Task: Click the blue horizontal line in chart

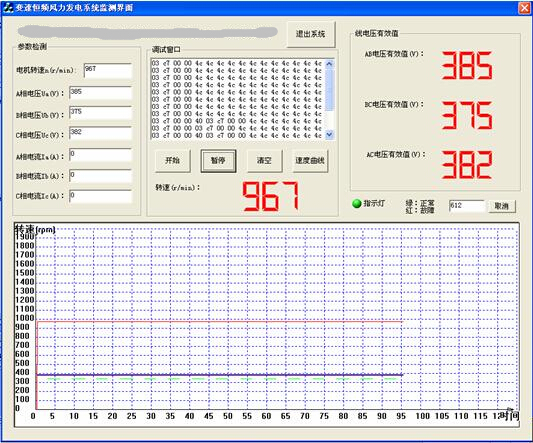Action: [x=219, y=375]
